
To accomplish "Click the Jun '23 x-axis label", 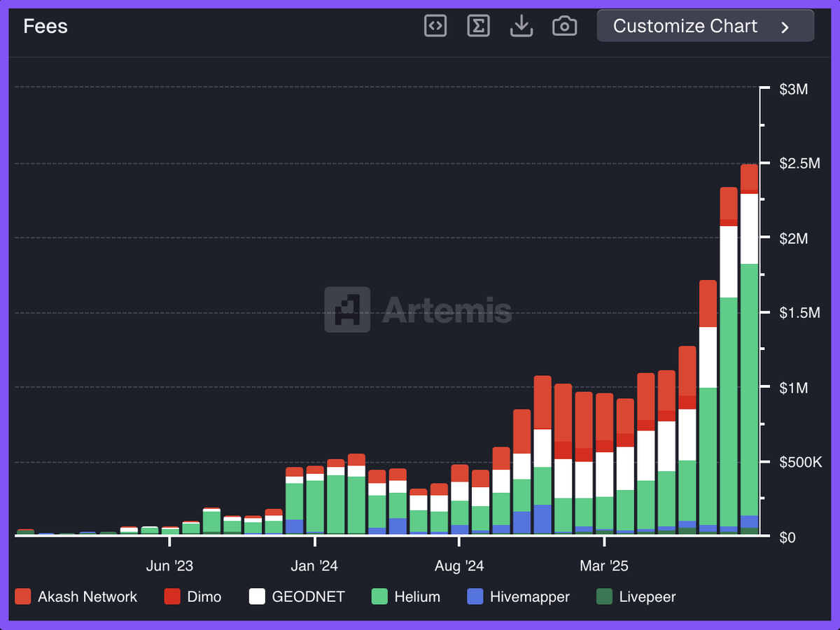I will point(169,566).
